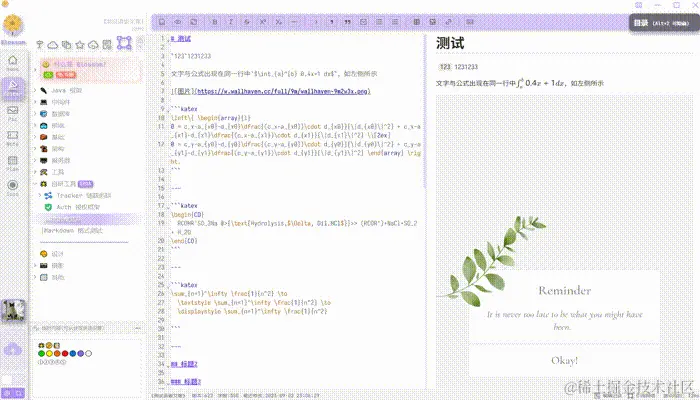This screenshot has width=700, height=400.
Task: Apply strikethrough from editor toolbar
Action: (x=247, y=22)
